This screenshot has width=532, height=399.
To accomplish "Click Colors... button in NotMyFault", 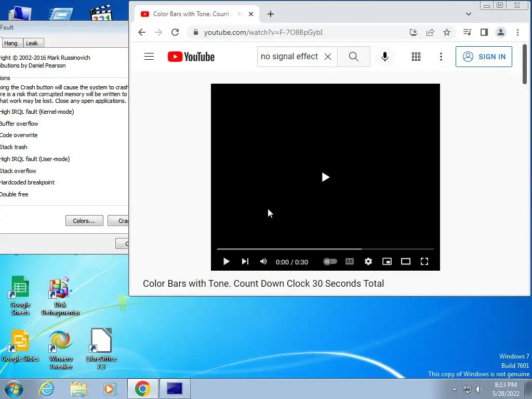I will click(84, 220).
